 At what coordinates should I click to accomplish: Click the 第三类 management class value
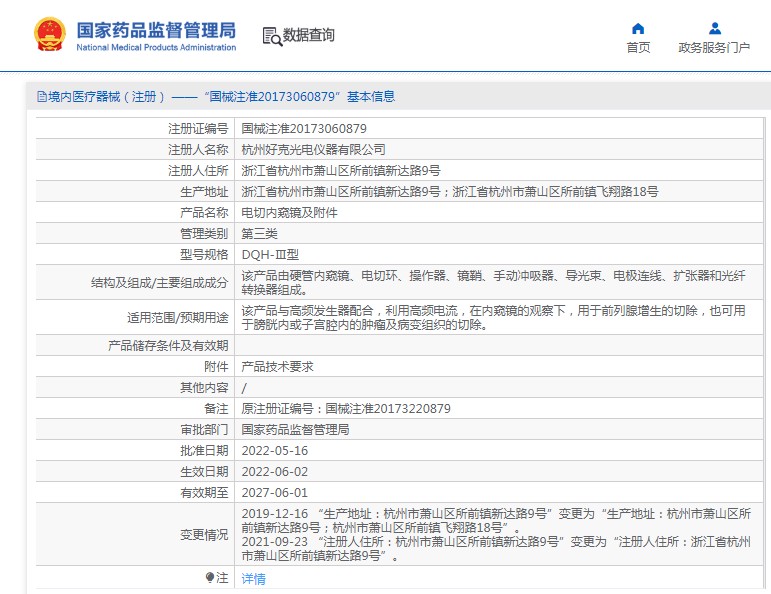click(x=259, y=234)
